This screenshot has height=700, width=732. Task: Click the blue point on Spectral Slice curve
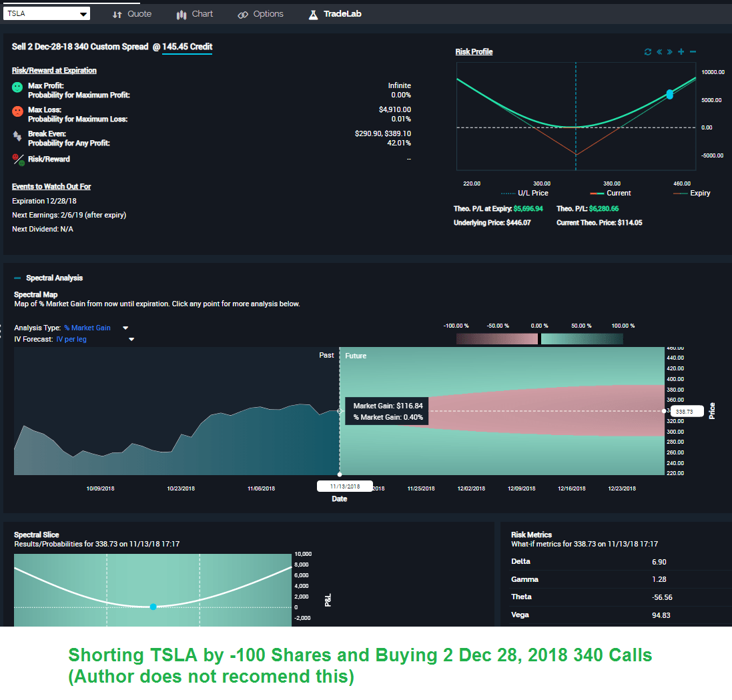[x=153, y=607]
